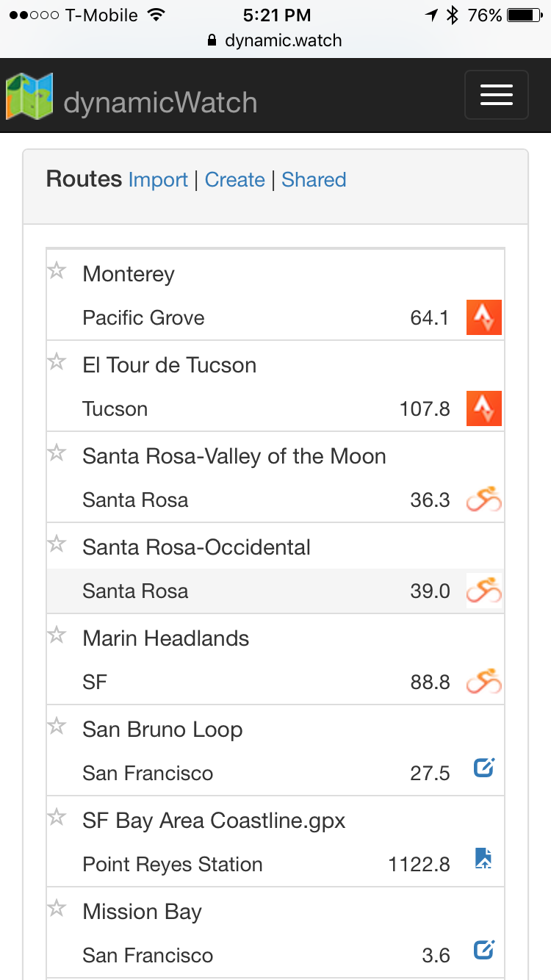Click the dynamicWatch map logo
Viewport: 551px width, 980px height.
point(29,96)
